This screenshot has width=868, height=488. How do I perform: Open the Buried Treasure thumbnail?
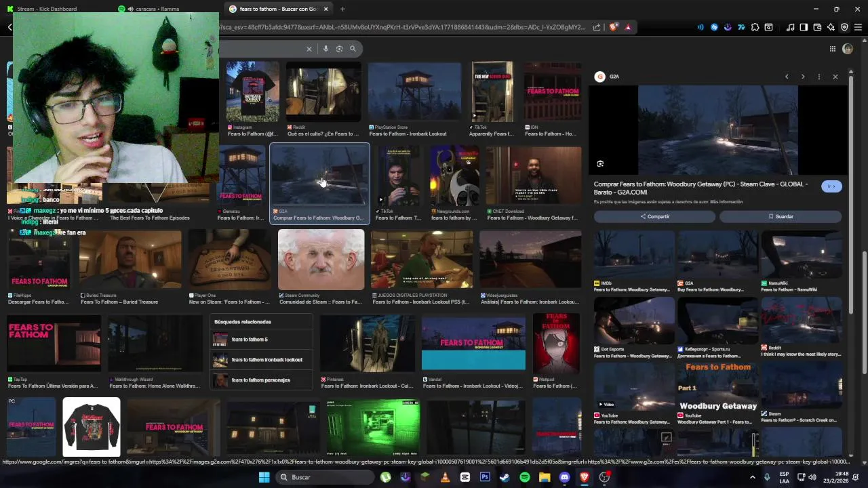130,260
